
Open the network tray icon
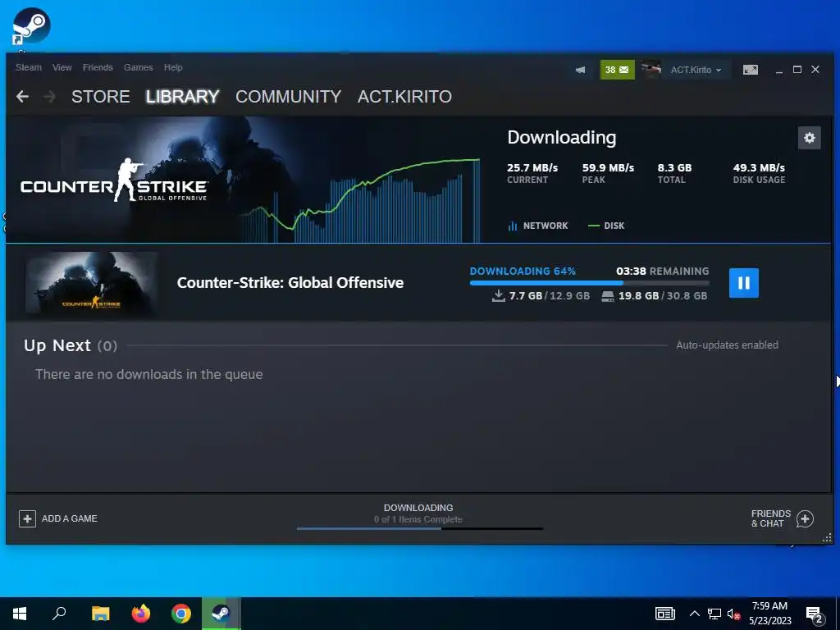(714, 614)
